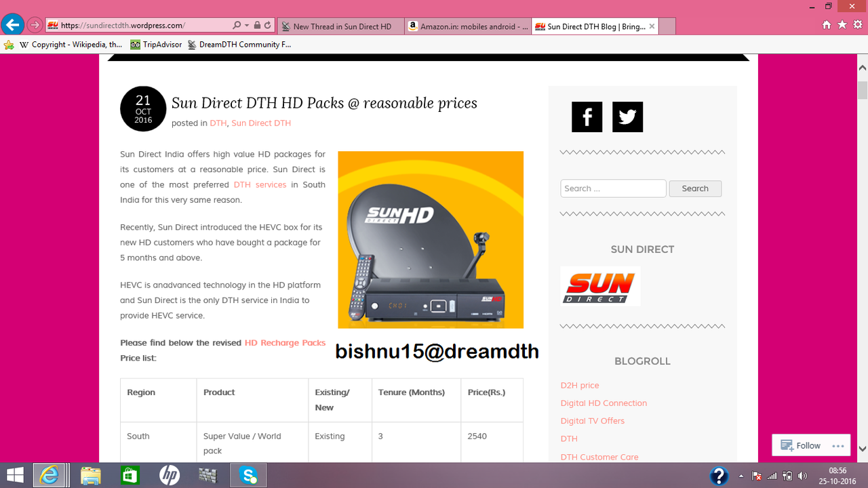Image resolution: width=868 pixels, height=488 pixels.
Task: Open a new tab with the blank tab button
Action: coord(667,26)
